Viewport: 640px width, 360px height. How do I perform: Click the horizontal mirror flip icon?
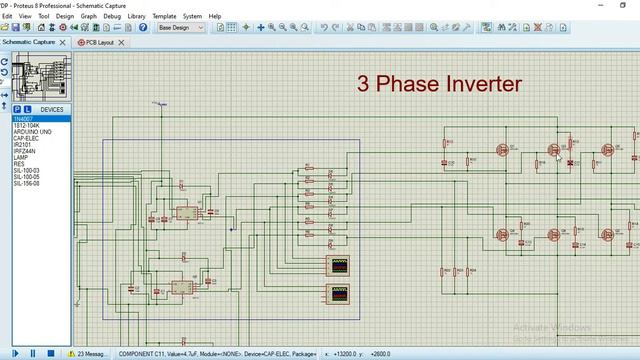(4, 95)
